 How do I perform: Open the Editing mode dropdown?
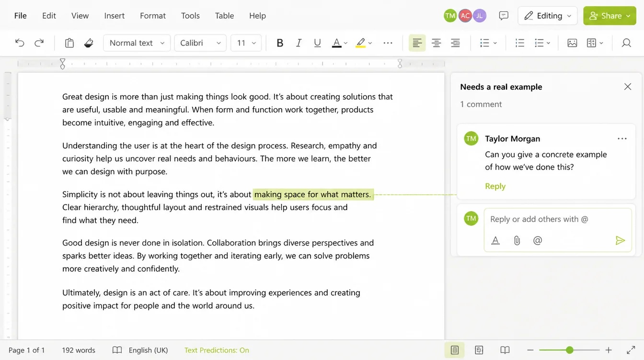[547, 16]
